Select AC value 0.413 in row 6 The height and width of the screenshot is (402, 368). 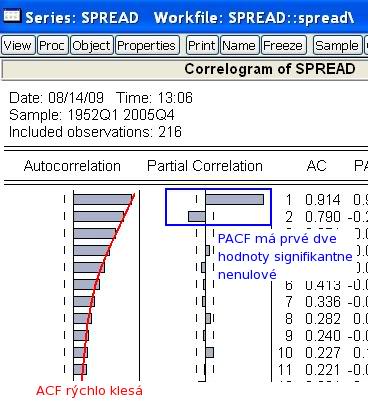tap(323, 285)
